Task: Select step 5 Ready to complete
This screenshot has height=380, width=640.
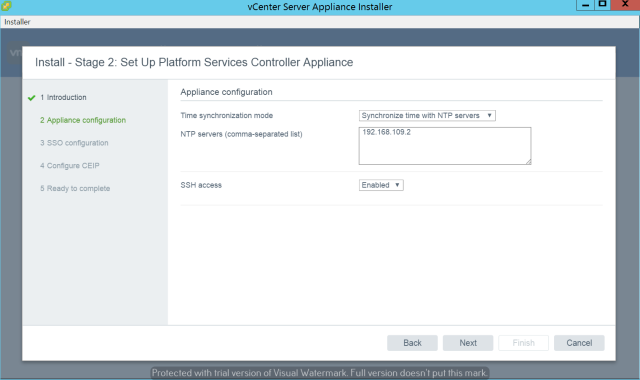Action: (x=75, y=189)
